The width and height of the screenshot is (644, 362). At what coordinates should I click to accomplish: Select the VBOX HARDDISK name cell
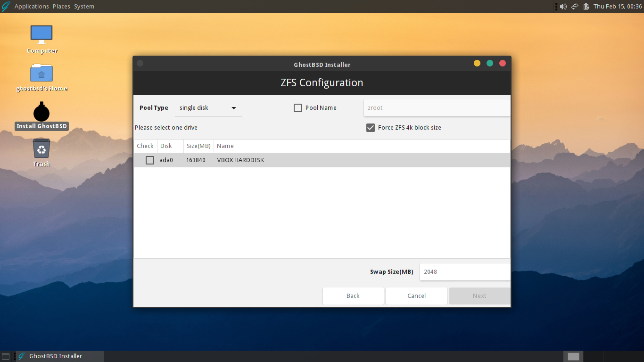tap(240, 160)
